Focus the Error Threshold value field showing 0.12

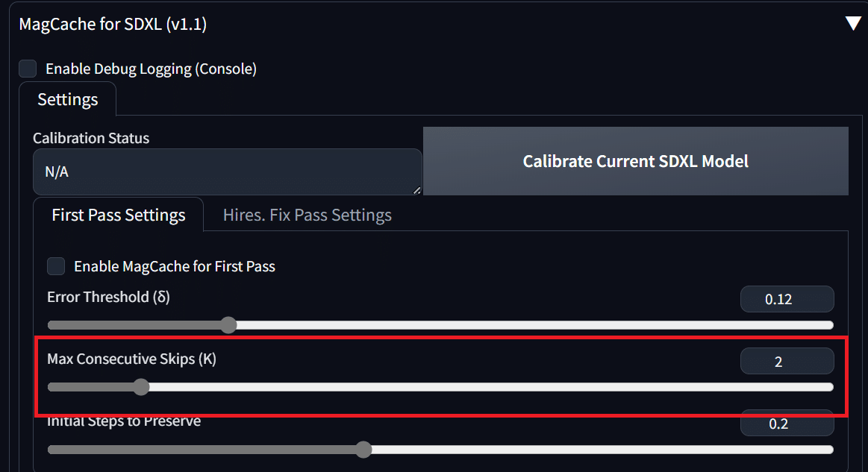787,300
